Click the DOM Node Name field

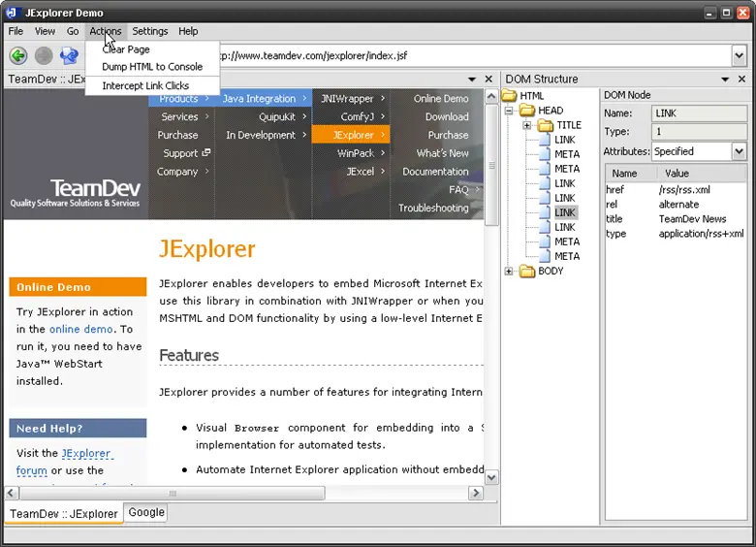(699, 113)
